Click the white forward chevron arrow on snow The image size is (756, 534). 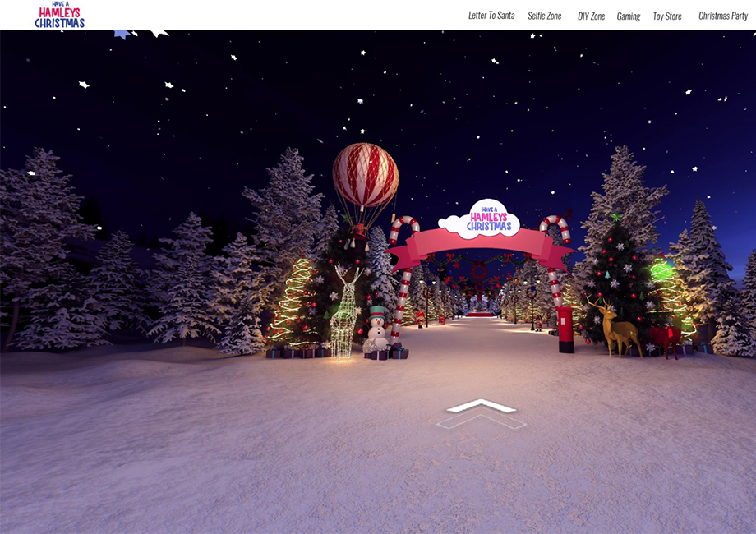click(x=481, y=407)
